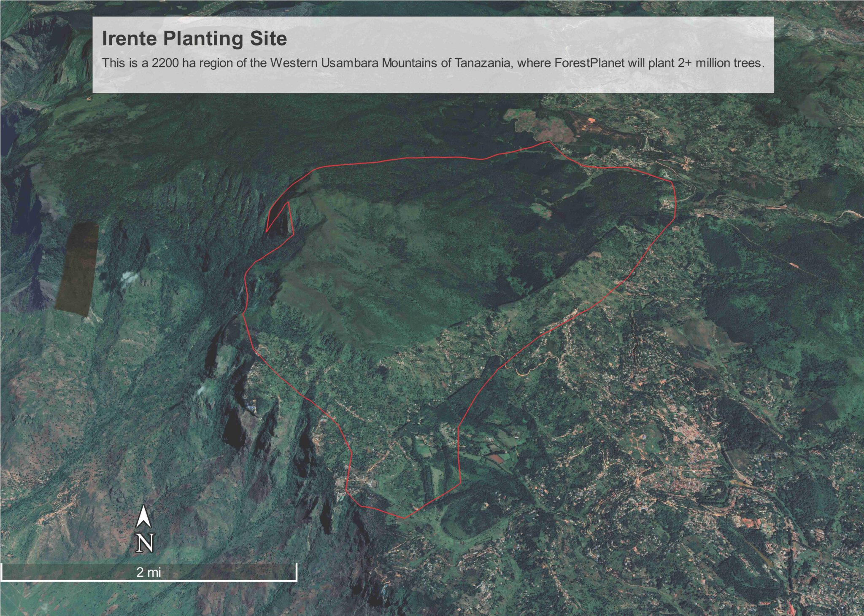Click the north arrow icon
Viewport: 864px width, 616px height.
(144, 516)
